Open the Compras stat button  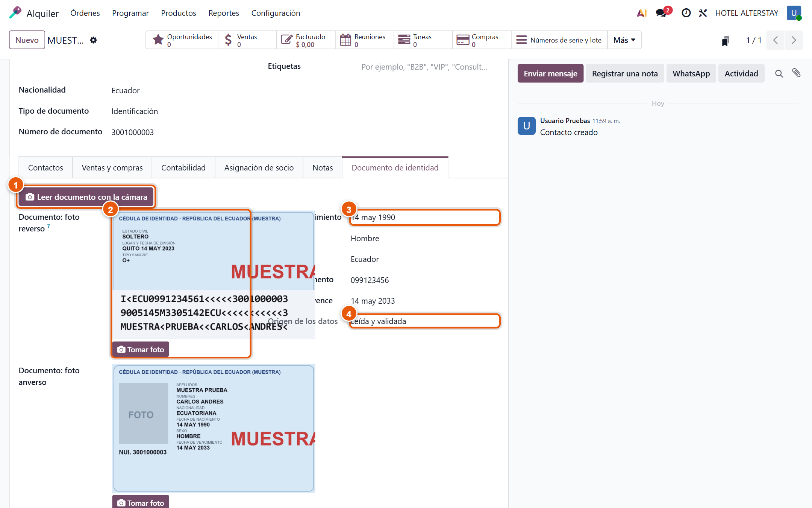point(482,40)
